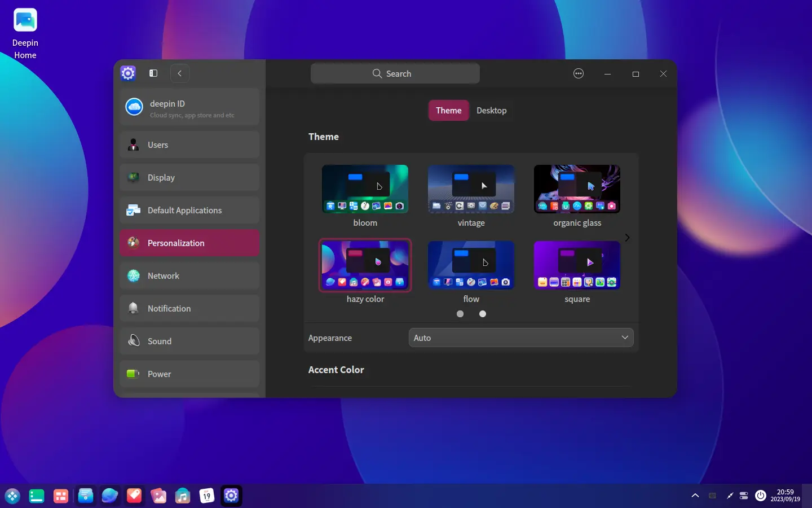Expand the Appearance Auto dropdown
Image resolution: width=812 pixels, height=508 pixels.
[521, 338]
